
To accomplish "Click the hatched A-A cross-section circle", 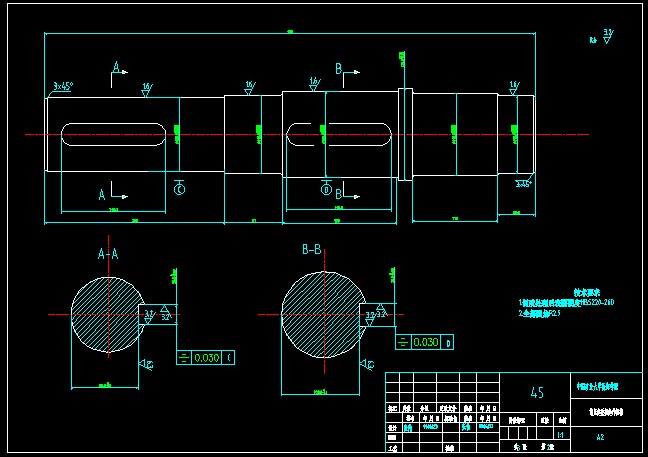I will click(x=107, y=315).
